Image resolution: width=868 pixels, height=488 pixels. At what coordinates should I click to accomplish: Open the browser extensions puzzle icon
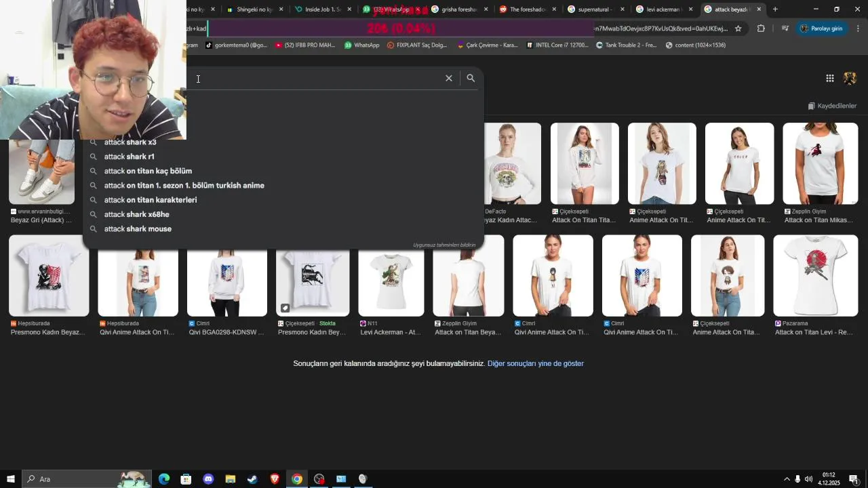coord(761,28)
